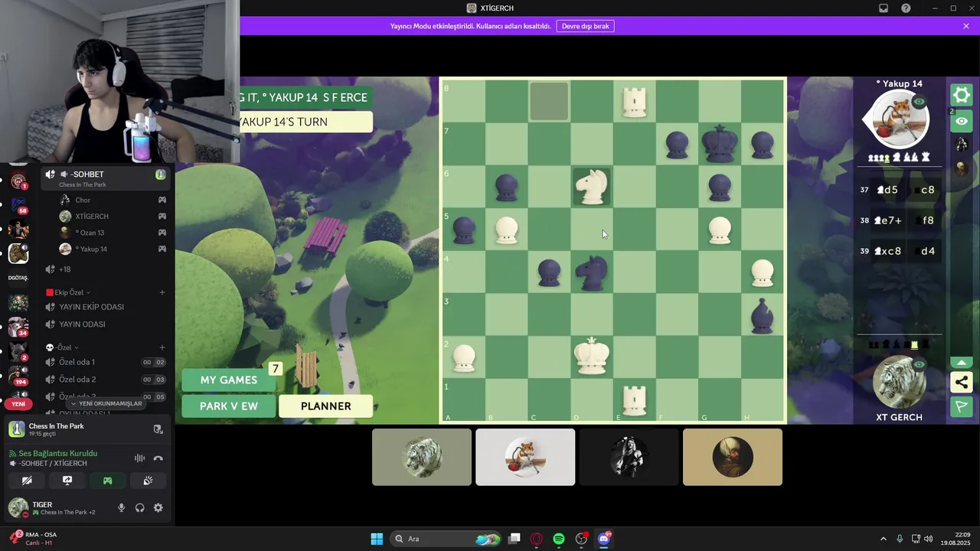
Task: Select the black bishop on h3
Action: [763, 315]
